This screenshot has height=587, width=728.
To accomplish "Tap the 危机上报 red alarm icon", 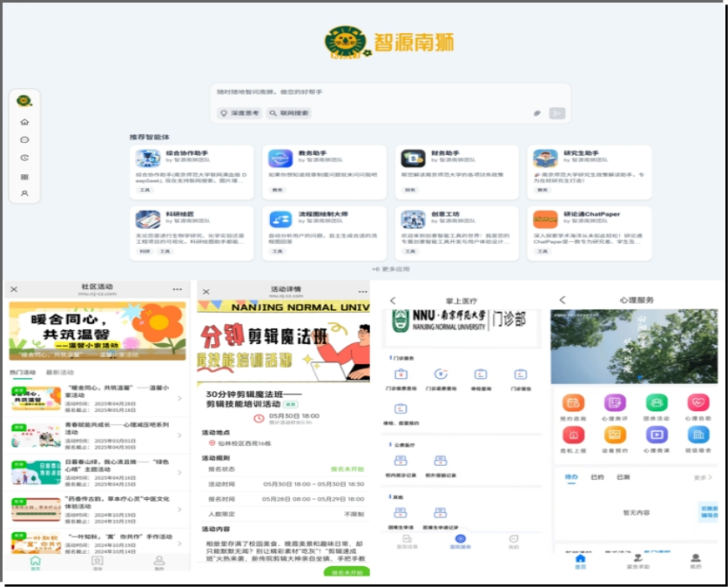I will (572, 435).
